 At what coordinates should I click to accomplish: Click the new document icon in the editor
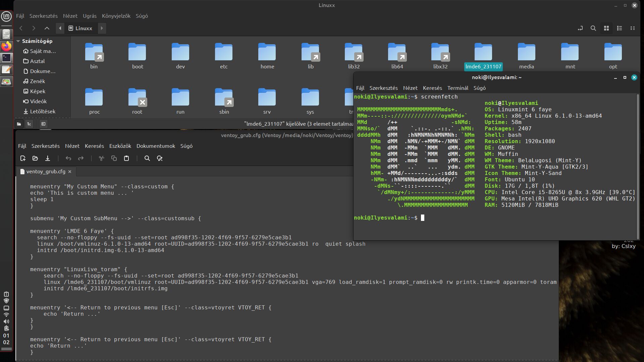(x=23, y=159)
